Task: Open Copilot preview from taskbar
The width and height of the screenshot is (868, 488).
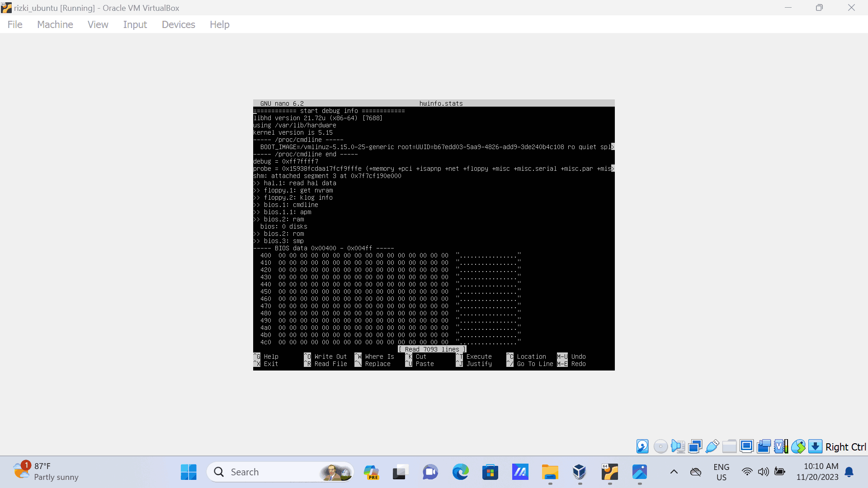Action: pyautogui.click(x=371, y=472)
